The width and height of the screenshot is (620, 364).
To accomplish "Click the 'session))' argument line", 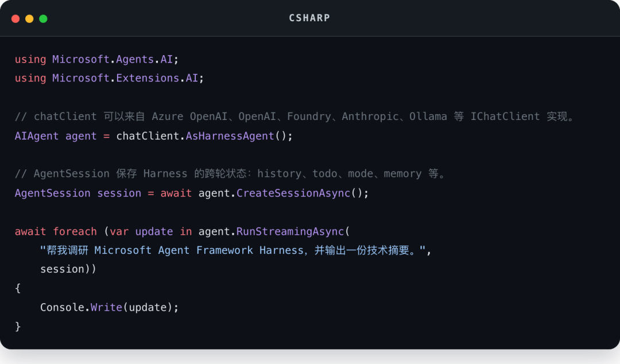I will (x=68, y=269).
